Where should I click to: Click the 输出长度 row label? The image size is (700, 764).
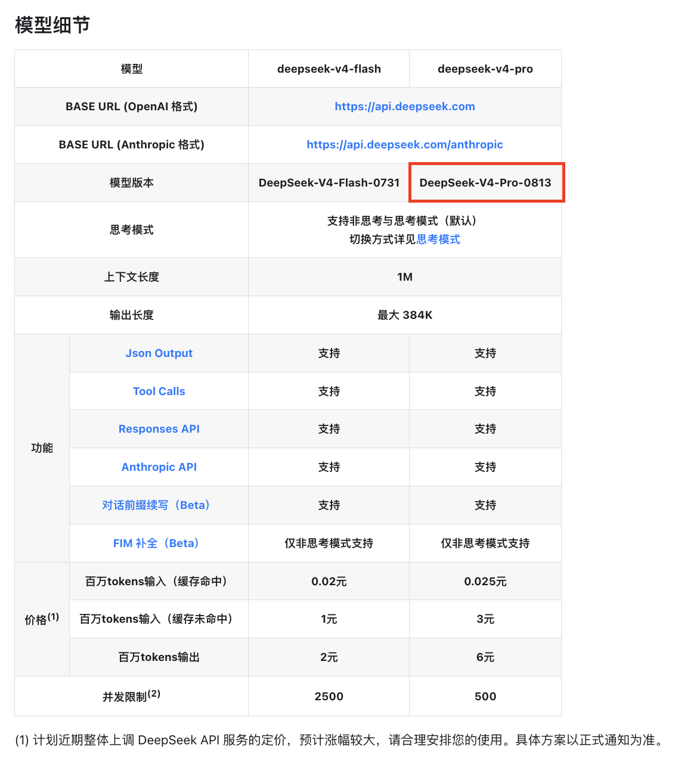(x=132, y=315)
